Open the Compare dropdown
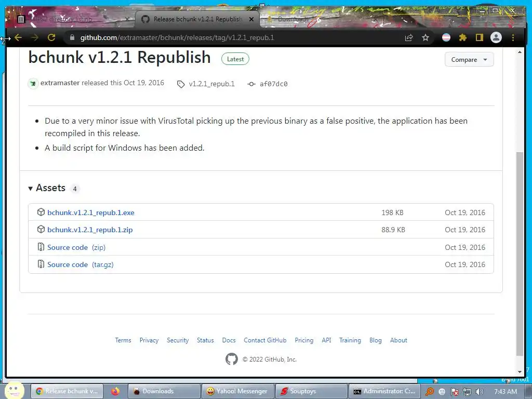 pos(469,59)
